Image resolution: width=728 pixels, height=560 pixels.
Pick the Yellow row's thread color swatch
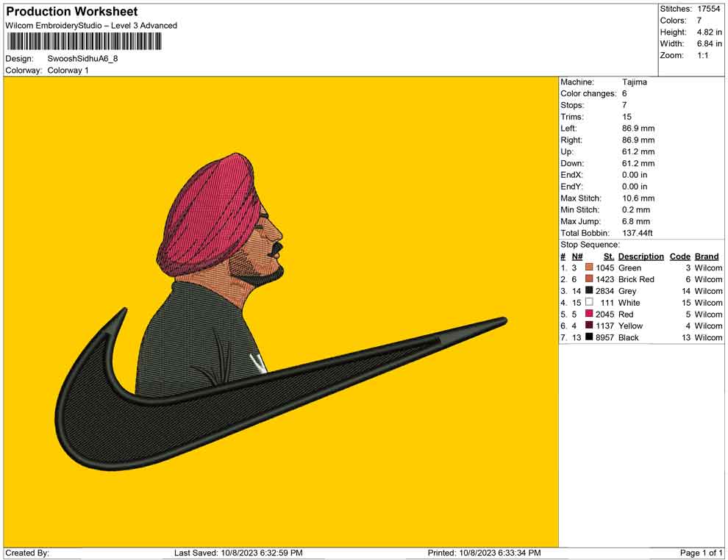click(589, 326)
